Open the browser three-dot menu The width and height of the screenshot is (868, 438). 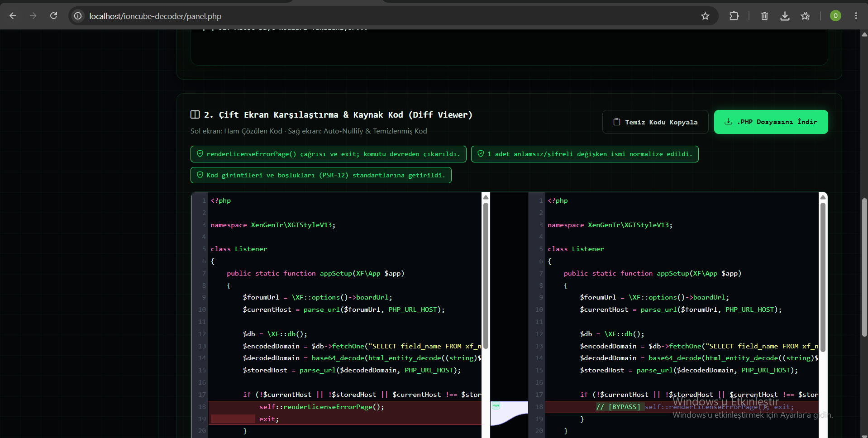click(x=856, y=16)
